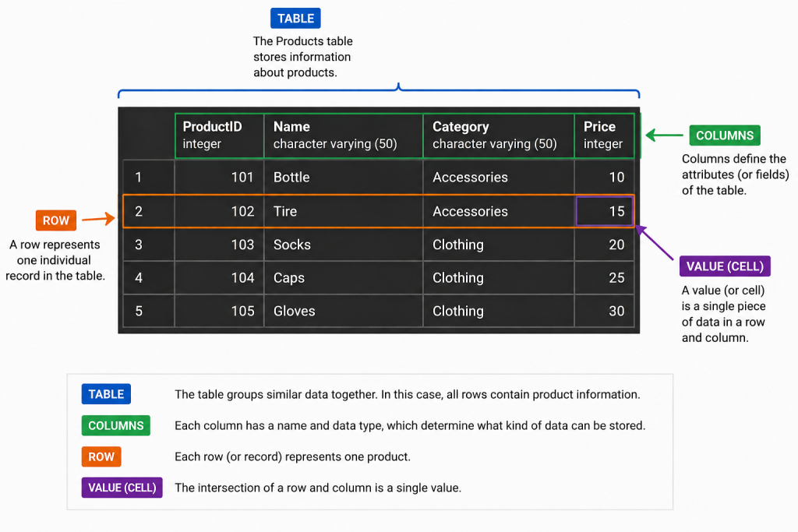
Task: Select row number 3 of the Socks row
Action: pos(149,245)
